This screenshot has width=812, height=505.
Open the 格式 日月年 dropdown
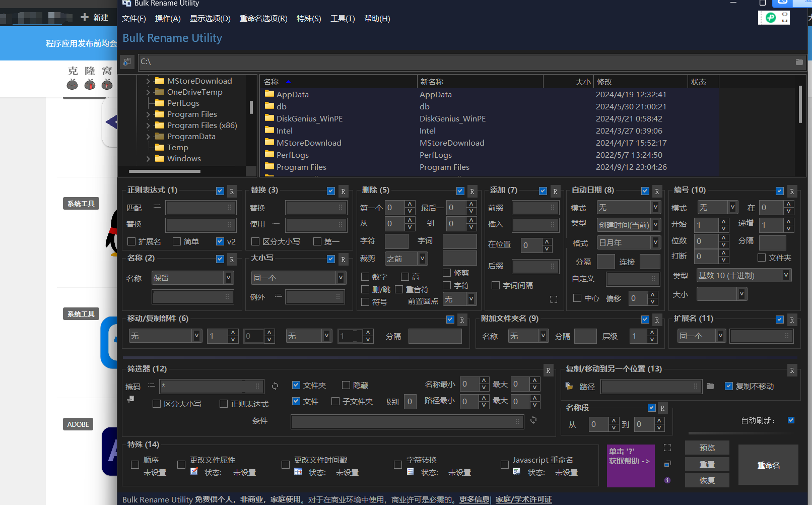[x=629, y=242]
